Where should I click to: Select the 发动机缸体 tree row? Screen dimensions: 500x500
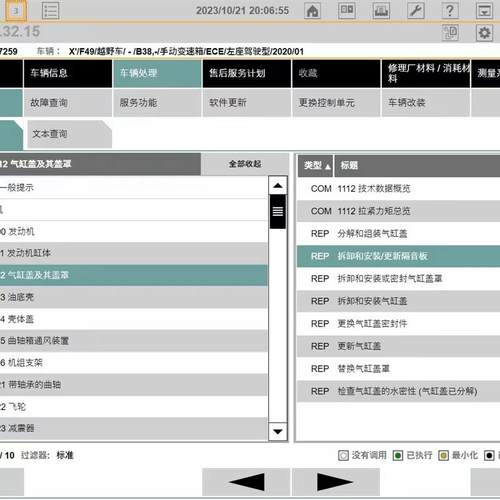click(134, 253)
